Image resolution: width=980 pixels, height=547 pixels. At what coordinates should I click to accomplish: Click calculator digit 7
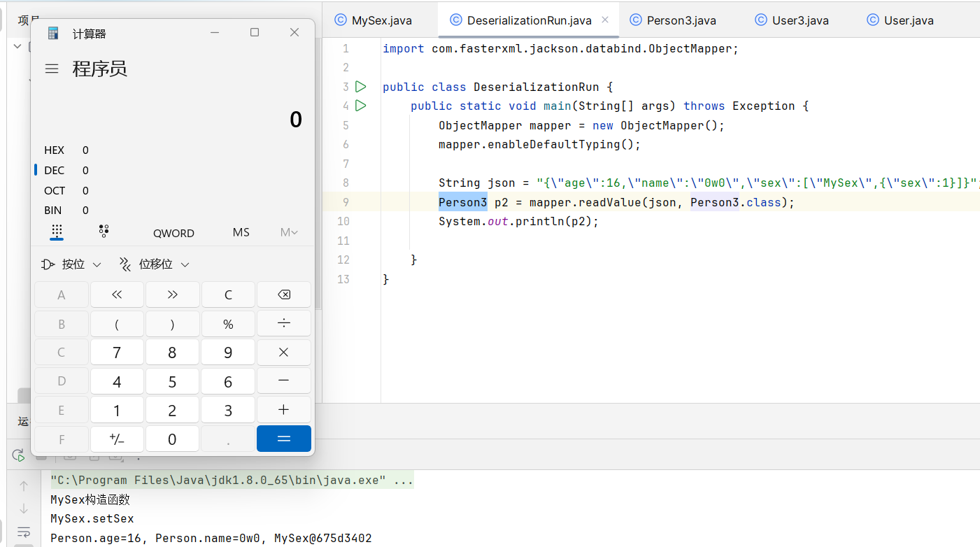pos(117,353)
